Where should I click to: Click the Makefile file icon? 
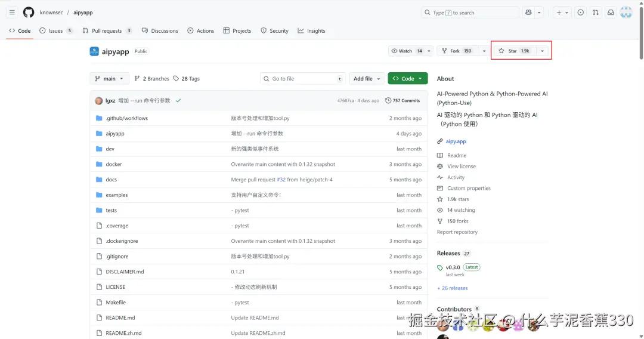[99, 303]
